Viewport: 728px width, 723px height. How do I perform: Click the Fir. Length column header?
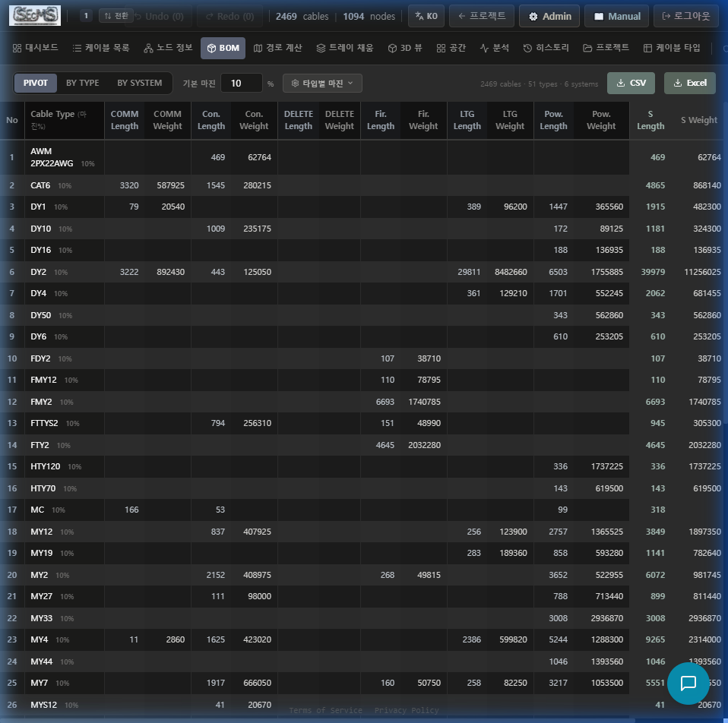[x=381, y=120]
